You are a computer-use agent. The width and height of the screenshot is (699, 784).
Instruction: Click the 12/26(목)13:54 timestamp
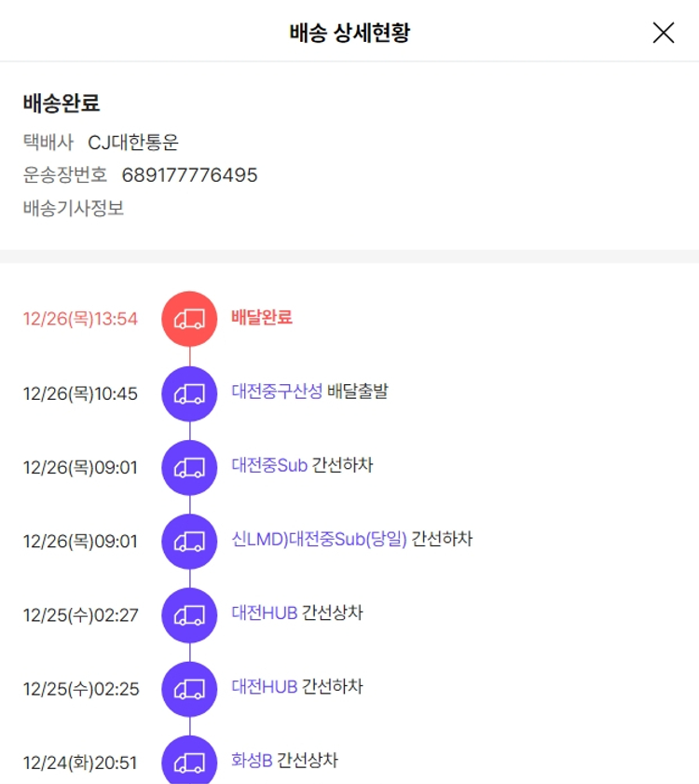tap(80, 319)
